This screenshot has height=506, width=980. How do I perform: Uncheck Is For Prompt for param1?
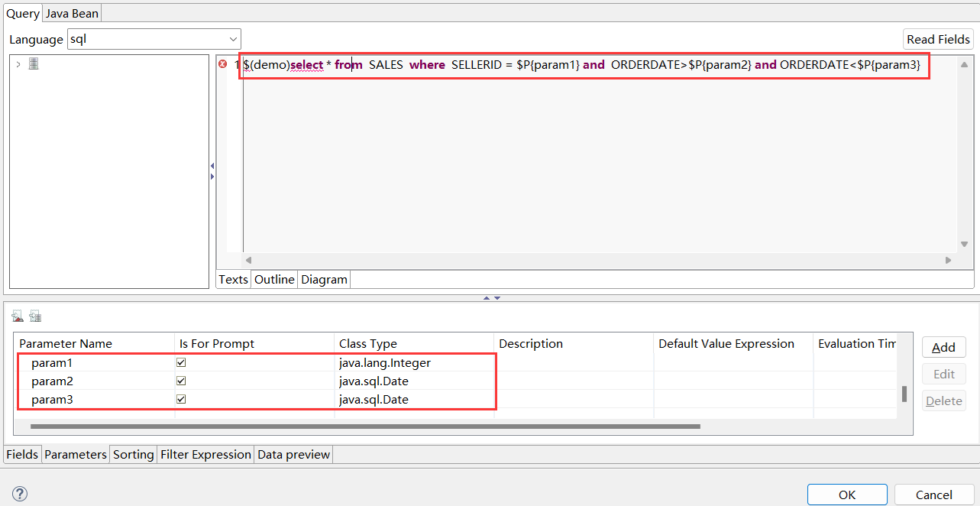[x=181, y=363]
